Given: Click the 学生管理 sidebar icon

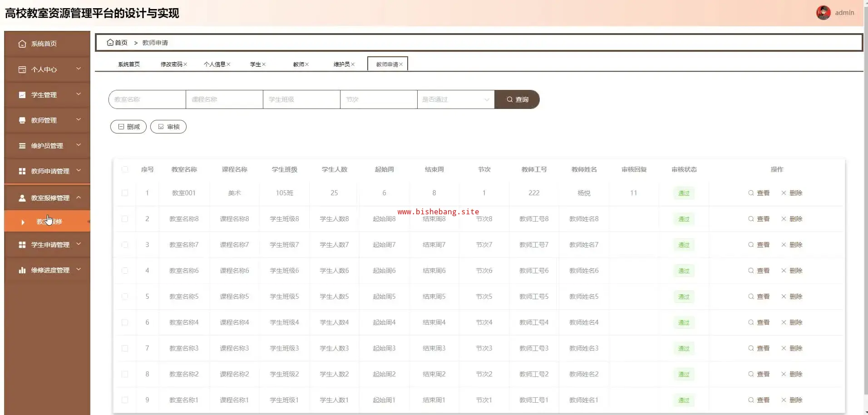Looking at the screenshot, I should [x=22, y=95].
